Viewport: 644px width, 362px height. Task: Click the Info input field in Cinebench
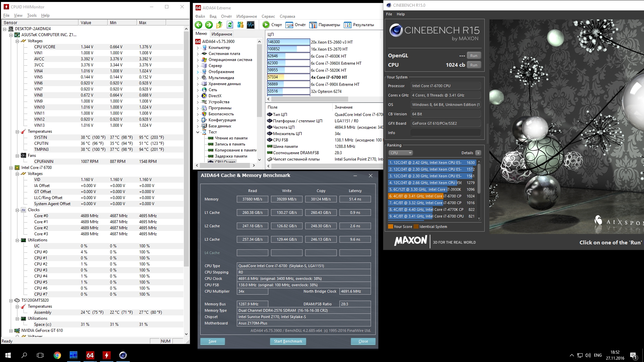[445, 133]
